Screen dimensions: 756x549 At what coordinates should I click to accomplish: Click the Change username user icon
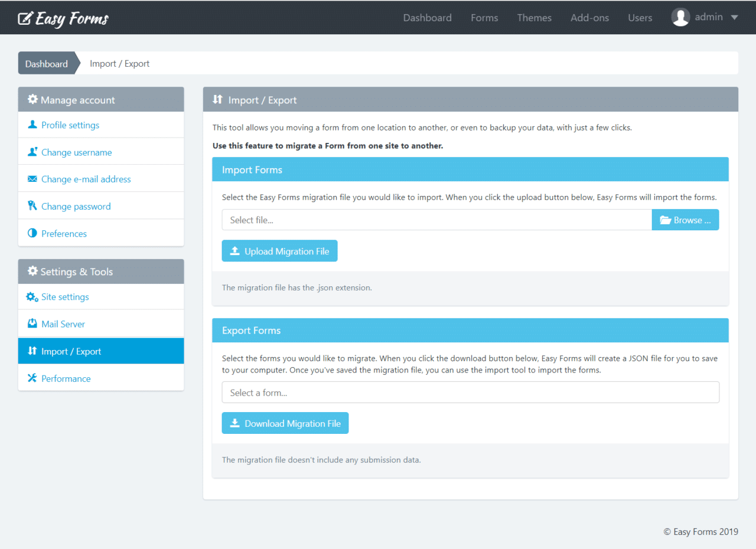tap(32, 152)
